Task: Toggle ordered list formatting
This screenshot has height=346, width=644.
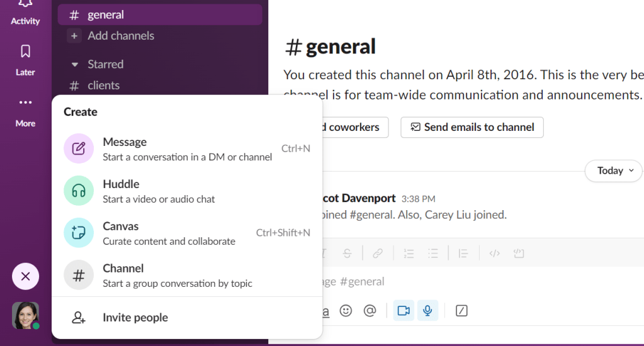Action: [409, 254]
